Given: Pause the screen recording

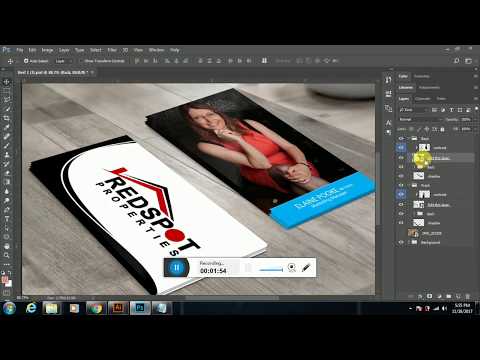Looking at the screenshot, I should pyautogui.click(x=176, y=267).
